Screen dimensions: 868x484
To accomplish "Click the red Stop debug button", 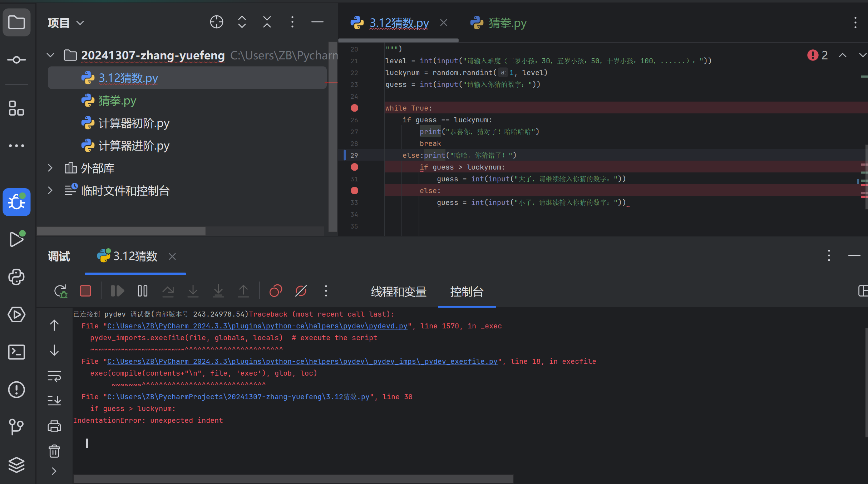I will (85, 291).
